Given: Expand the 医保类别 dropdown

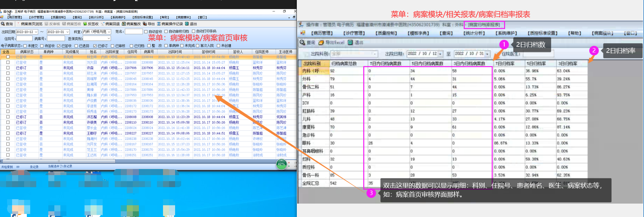Looking at the screenshot, I should pyautogui.click(x=109, y=39).
